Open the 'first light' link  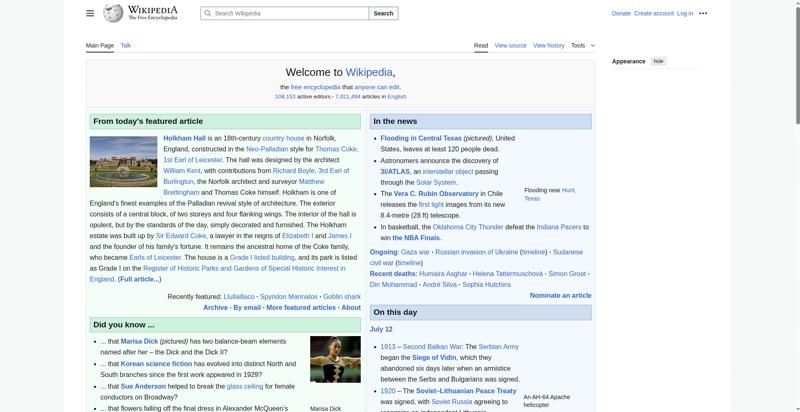[431, 204]
